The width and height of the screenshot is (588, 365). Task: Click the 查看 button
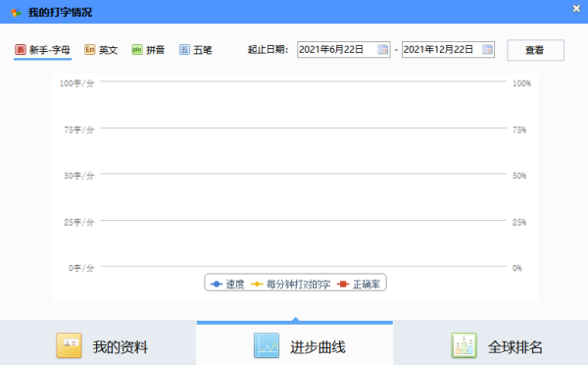[535, 50]
